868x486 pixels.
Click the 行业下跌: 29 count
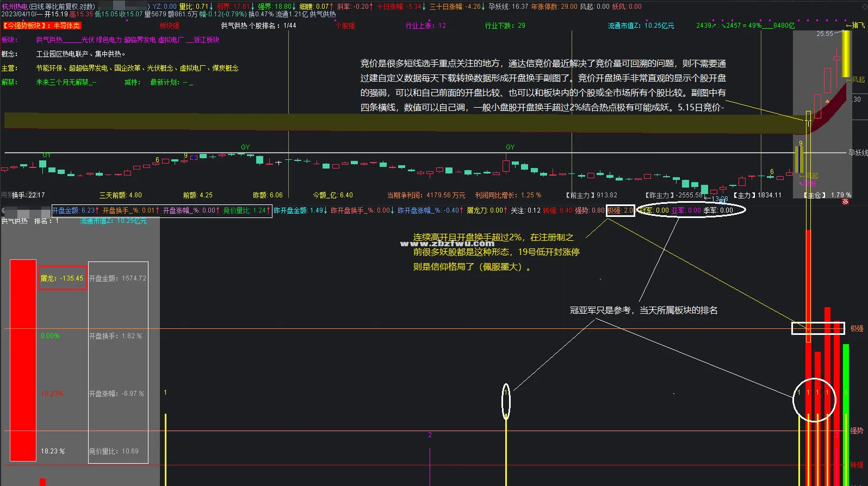pyautogui.click(x=505, y=26)
